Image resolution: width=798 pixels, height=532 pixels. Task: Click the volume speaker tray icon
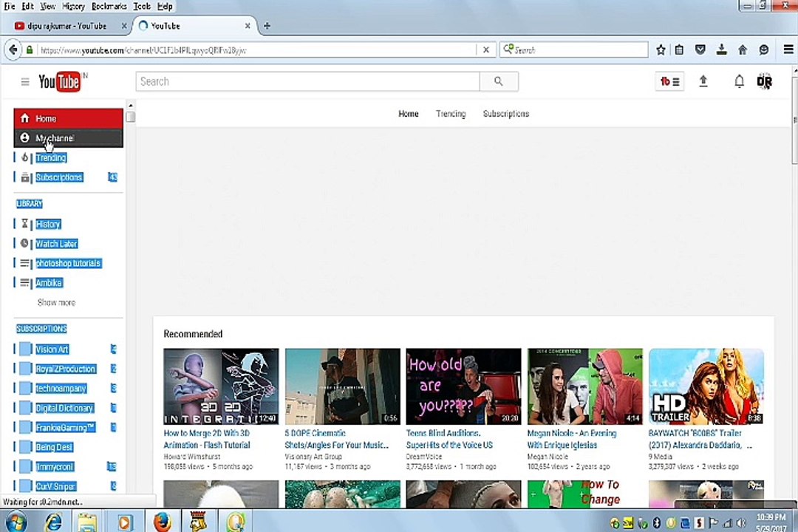pos(741,523)
